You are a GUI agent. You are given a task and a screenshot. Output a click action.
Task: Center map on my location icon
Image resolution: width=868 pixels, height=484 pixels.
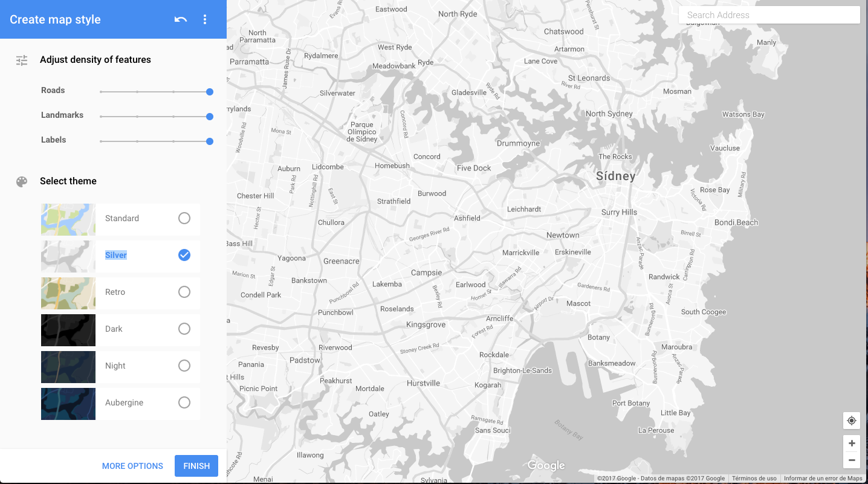pos(852,421)
